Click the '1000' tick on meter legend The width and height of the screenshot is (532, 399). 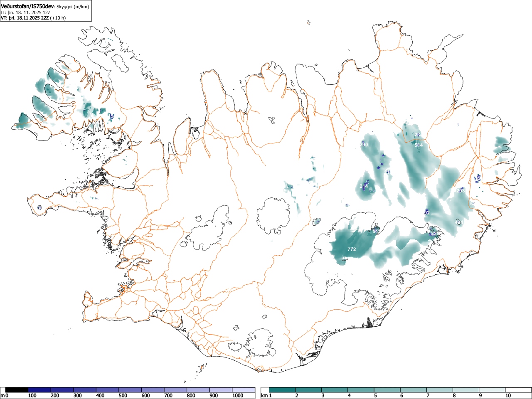pyautogui.click(x=237, y=396)
